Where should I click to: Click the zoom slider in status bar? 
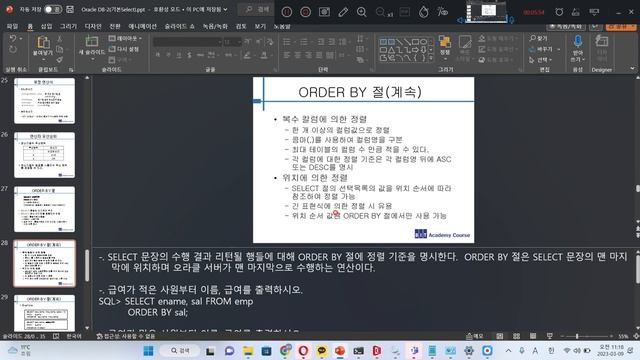(x=587, y=336)
